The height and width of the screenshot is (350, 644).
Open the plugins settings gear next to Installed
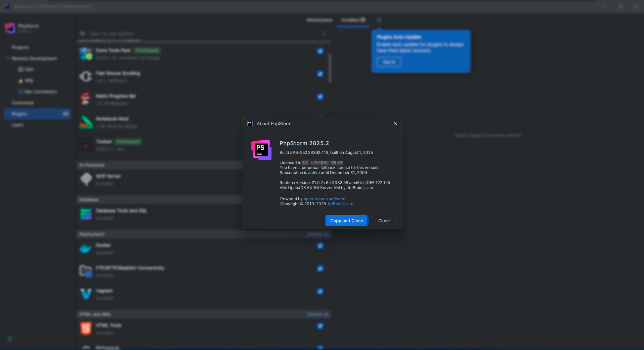coord(379,20)
